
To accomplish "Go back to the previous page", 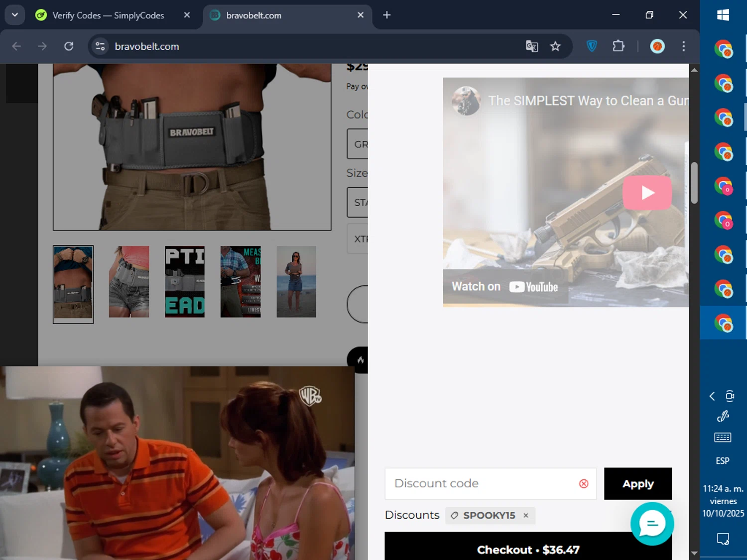I will pyautogui.click(x=16, y=46).
